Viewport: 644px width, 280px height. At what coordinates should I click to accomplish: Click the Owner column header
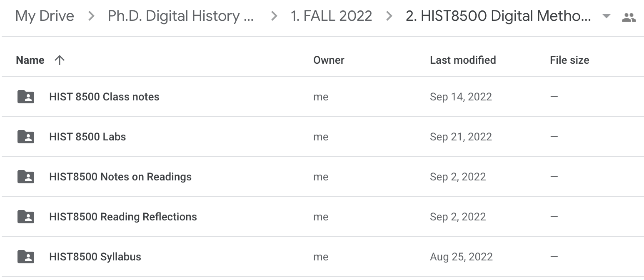click(329, 60)
